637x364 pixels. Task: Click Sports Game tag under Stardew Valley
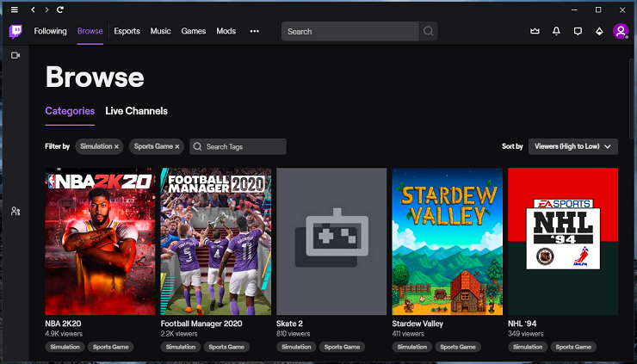(458, 347)
